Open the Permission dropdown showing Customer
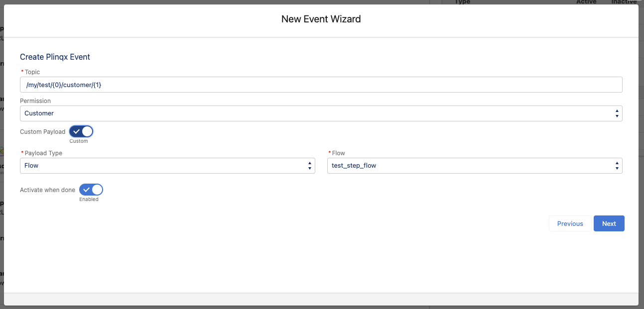Viewport: 644px width, 309px height. point(321,113)
